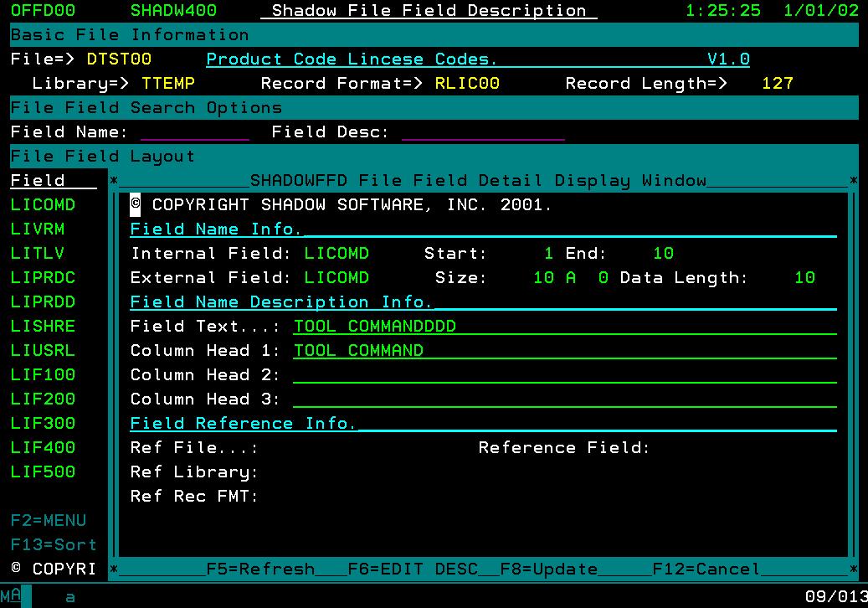Select LIF100 in the field list
This screenshot has height=608, width=868.
coord(43,375)
